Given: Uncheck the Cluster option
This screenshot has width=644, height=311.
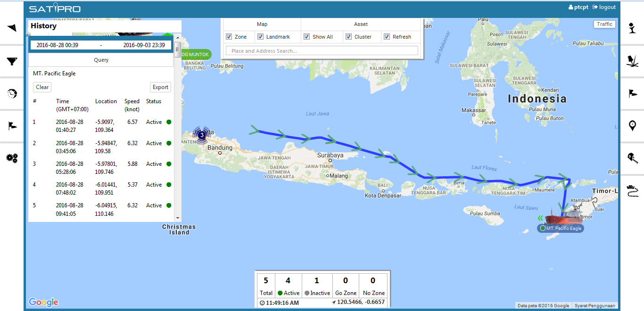Looking at the screenshot, I should coord(349,36).
